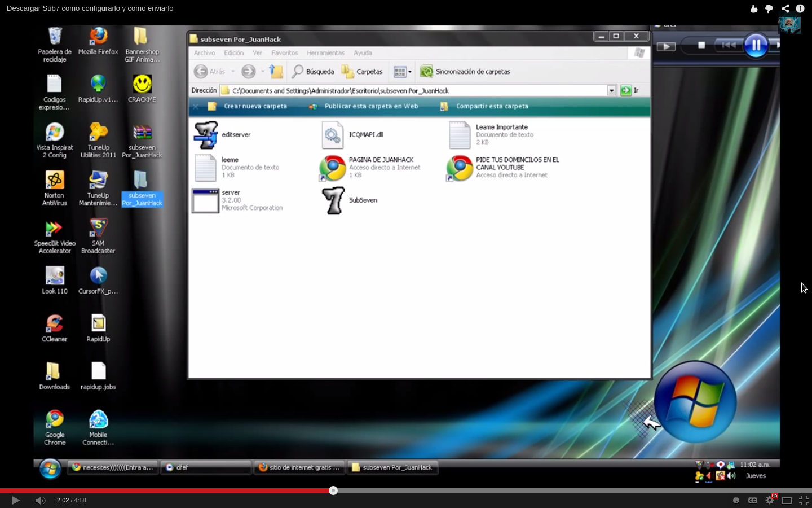Open the Edición menu
The width and height of the screenshot is (812, 508).
coord(233,53)
